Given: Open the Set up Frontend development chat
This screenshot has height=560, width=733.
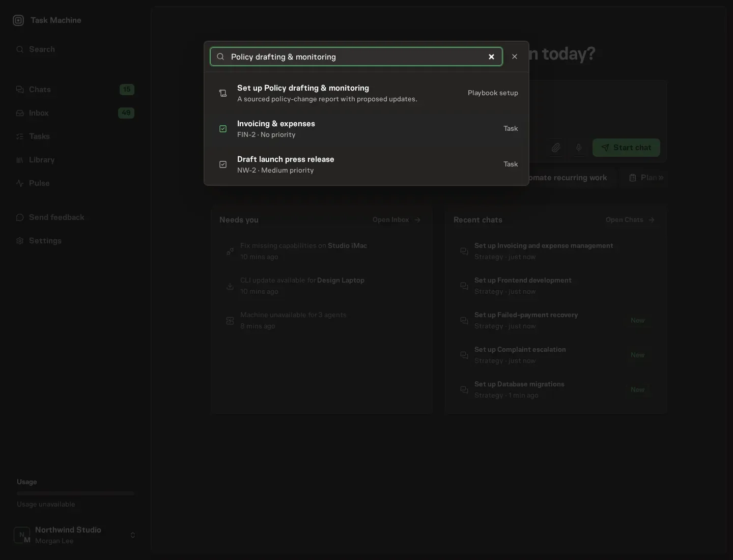Looking at the screenshot, I should point(556,286).
